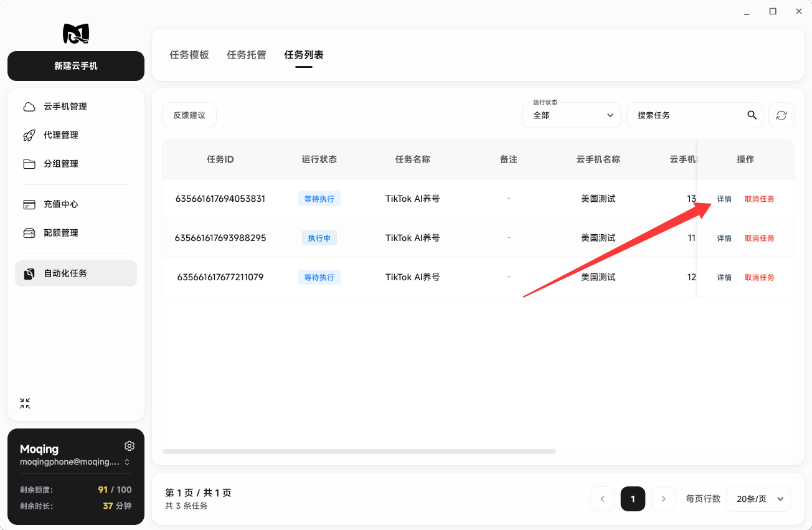
Task: Go to the previous page arrow
Action: tap(603, 499)
